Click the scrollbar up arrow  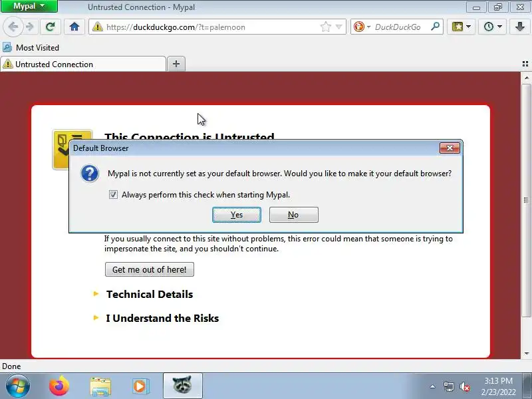pos(526,78)
